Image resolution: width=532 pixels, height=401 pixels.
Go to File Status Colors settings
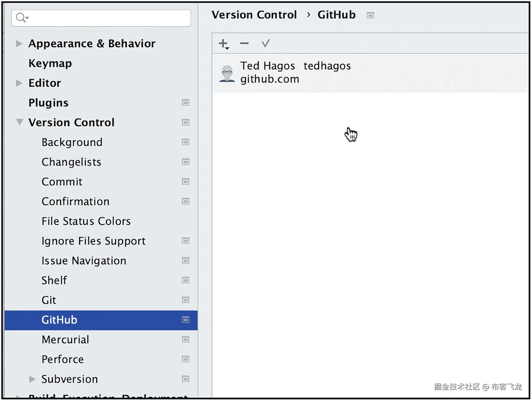86,221
